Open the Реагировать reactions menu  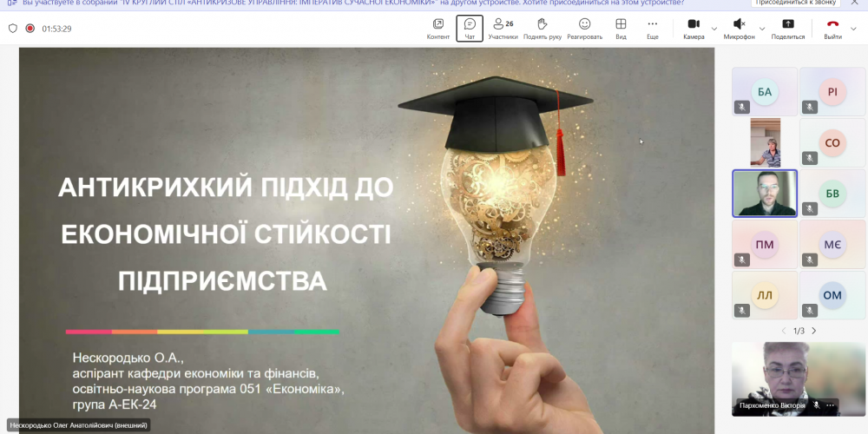[584, 29]
